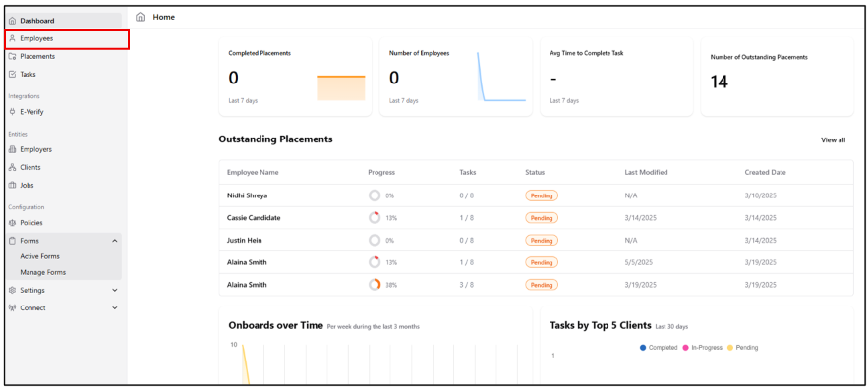Select the Clients icon in sidebar
This screenshot has height=389, width=868.
click(13, 167)
